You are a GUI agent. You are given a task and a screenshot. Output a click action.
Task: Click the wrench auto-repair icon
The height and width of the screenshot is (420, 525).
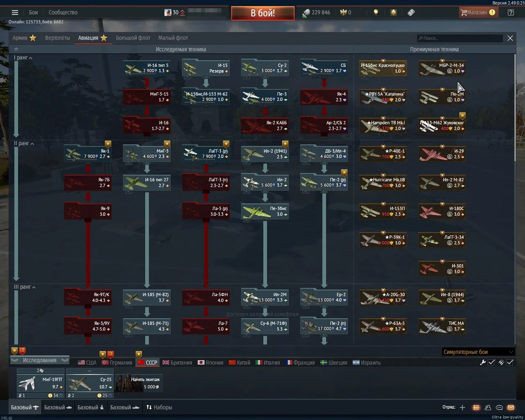click(483, 363)
